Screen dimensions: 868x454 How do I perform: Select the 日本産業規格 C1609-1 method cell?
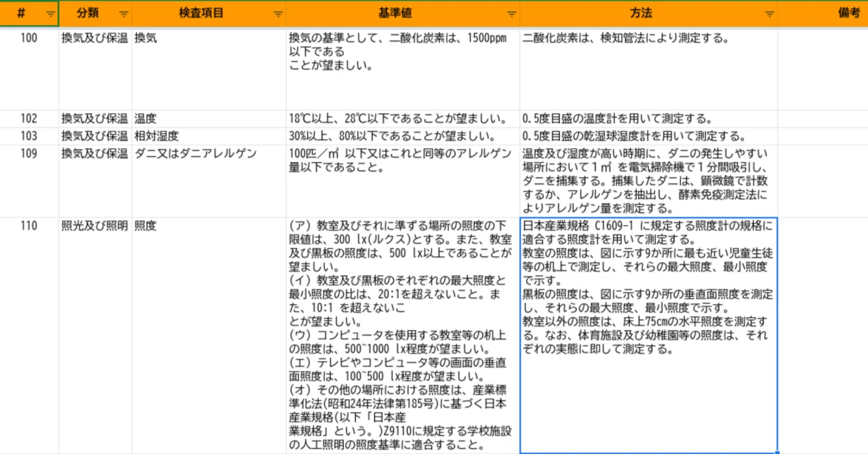pyautogui.click(x=649, y=335)
